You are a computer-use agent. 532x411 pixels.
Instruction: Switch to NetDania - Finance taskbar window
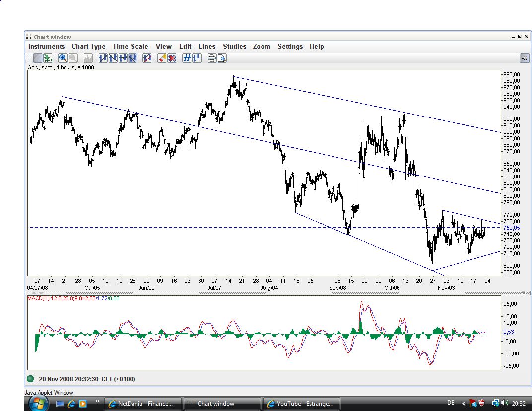pos(142,404)
